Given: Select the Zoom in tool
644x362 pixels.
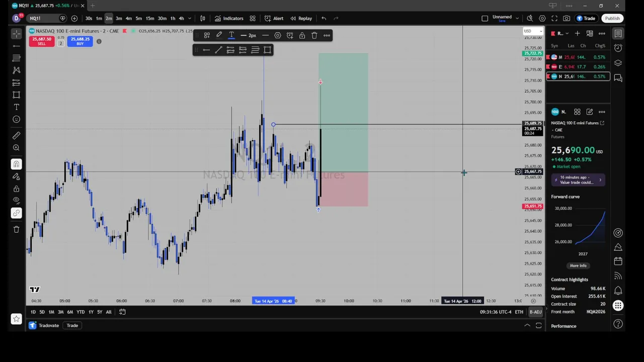Looking at the screenshot, I should (16, 148).
